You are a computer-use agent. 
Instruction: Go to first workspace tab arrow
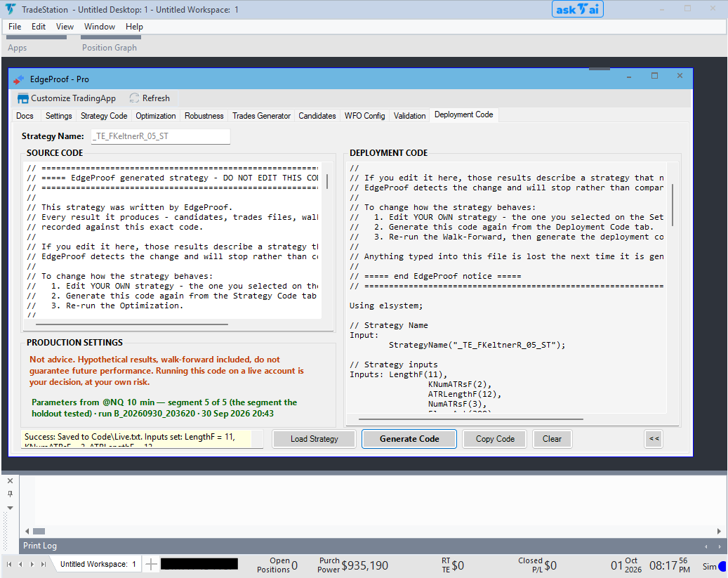coord(9,564)
